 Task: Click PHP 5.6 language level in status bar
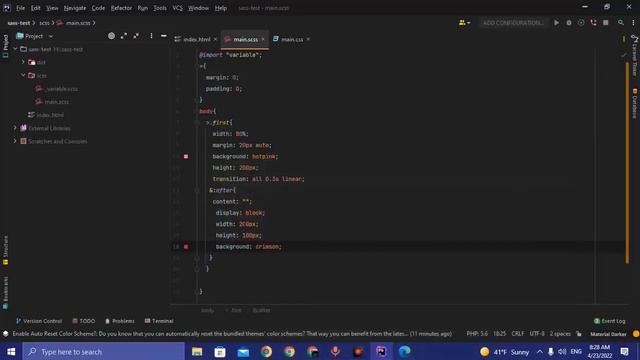(x=477, y=333)
